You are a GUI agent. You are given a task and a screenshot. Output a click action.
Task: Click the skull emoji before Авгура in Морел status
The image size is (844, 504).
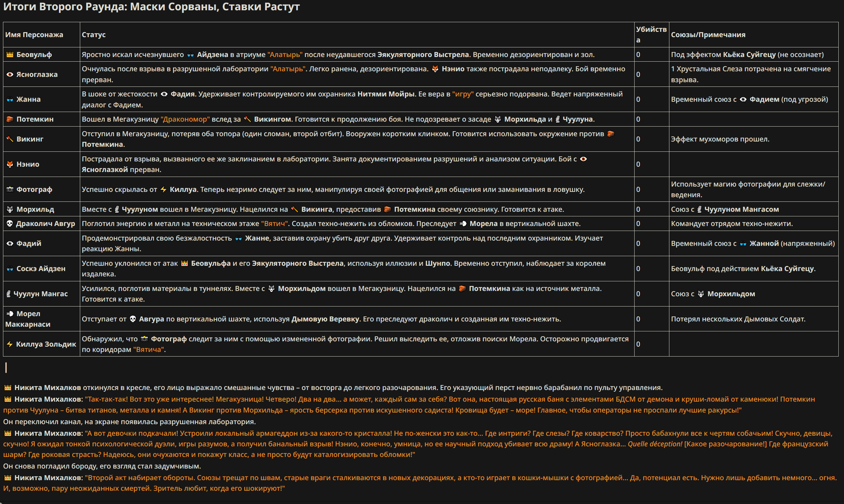(133, 319)
